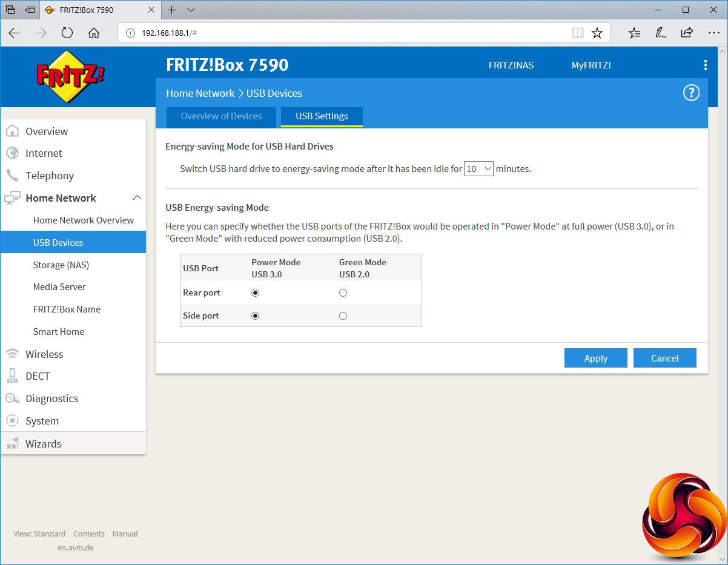
Task: Select Power Mode for Rear port
Action: (x=255, y=292)
